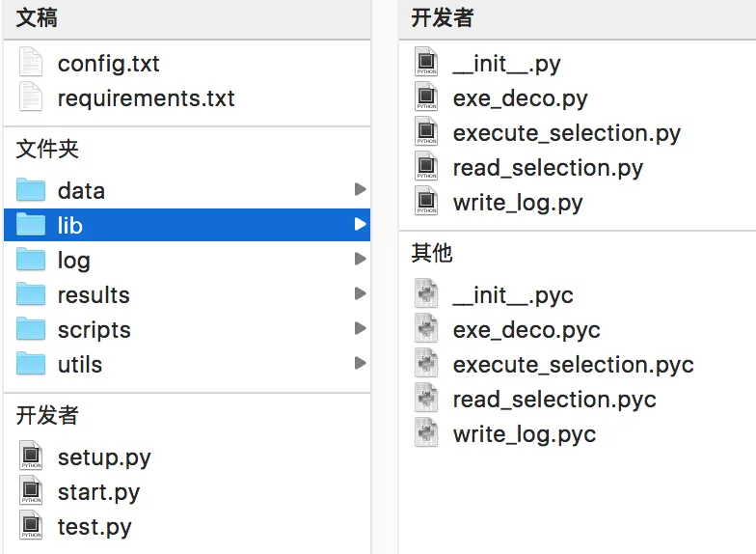Select the start.py file name
The height and width of the screenshot is (554, 756).
(98, 492)
